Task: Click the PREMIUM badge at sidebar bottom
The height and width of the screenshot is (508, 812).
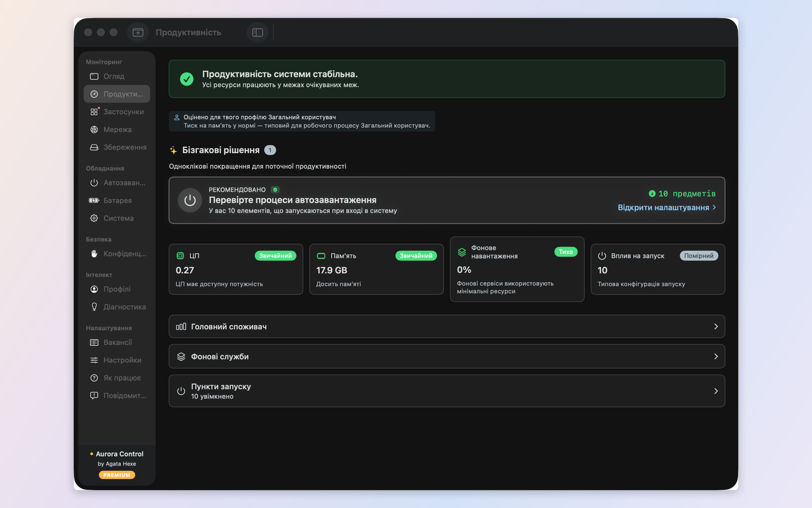Action: pyautogui.click(x=117, y=475)
